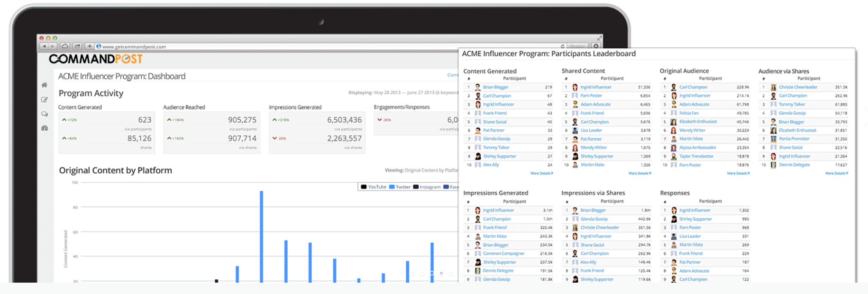This screenshot has height=294, width=868.
Task: Click Carl Champion's avatar in Original Audience
Action: pyautogui.click(x=674, y=87)
